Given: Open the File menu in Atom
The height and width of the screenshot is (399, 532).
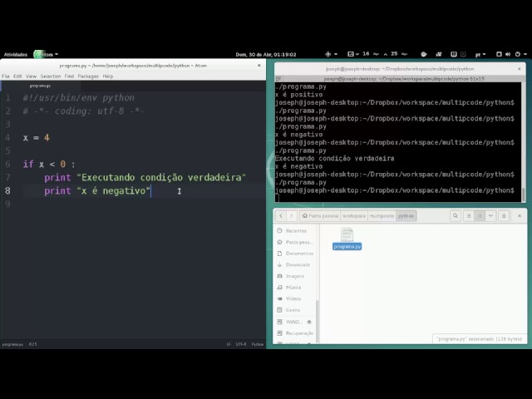Looking at the screenshot, I should (6, 76).
